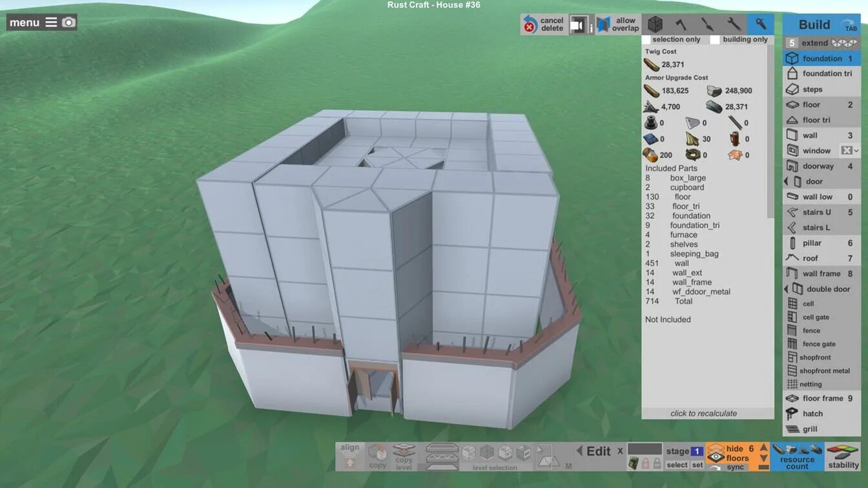
Task: Select foundation in build list
Action: point(821,58)
